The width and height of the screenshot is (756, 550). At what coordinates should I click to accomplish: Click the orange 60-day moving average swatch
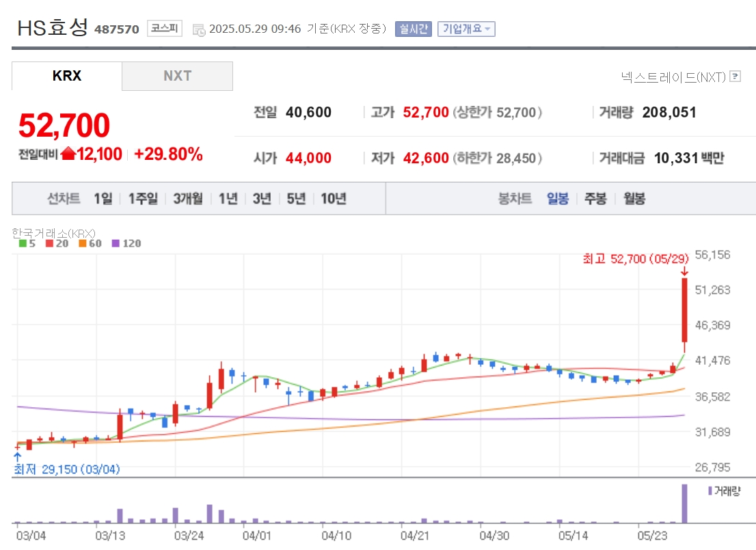tap(83, 243)
